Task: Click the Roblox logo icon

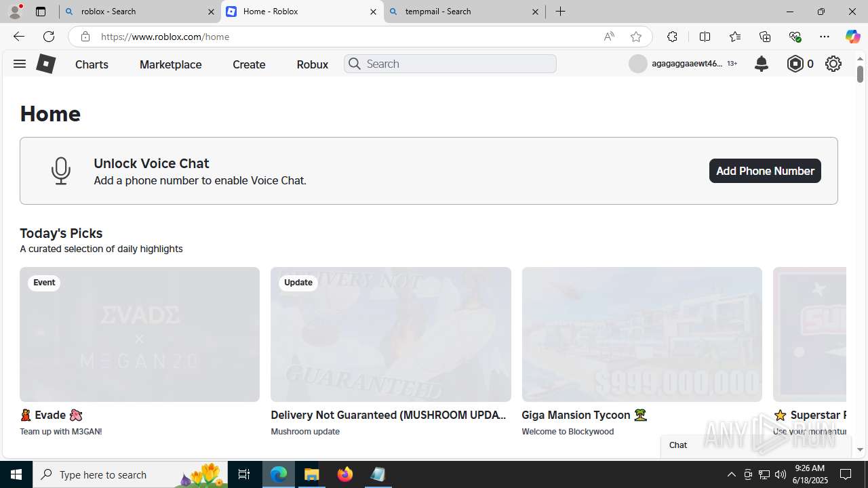Action: [45, 64]
